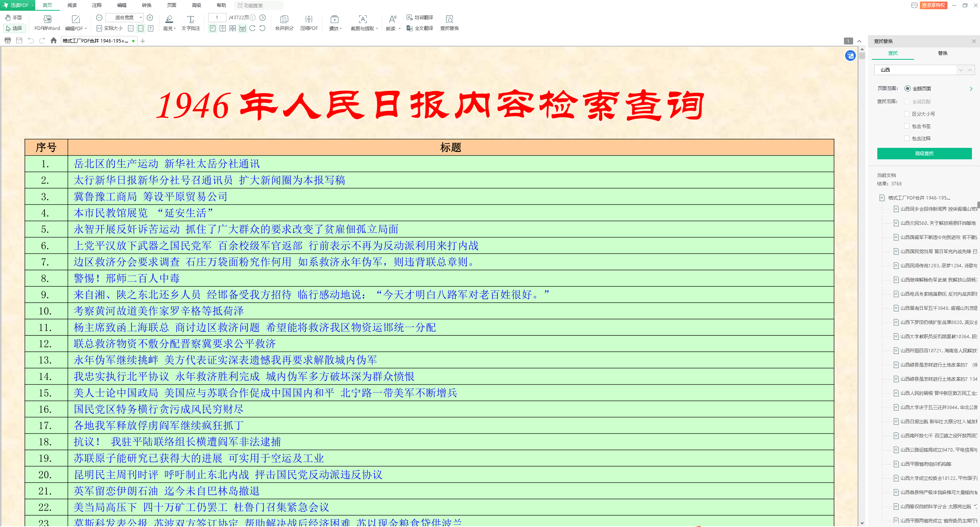The width and height of the screenshot is (980, 527).
Task: Check the 包含书签 option
Action: pyautogui.click(x=907, y=126)
